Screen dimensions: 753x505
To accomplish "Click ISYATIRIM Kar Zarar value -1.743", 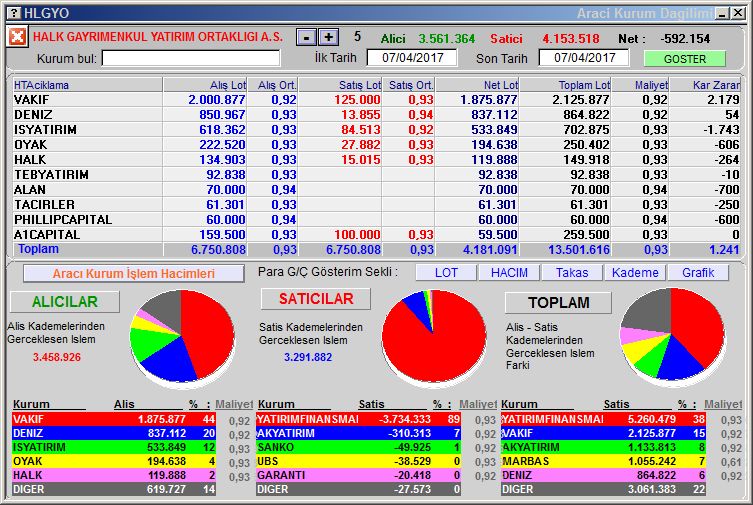I will [719, 130].
